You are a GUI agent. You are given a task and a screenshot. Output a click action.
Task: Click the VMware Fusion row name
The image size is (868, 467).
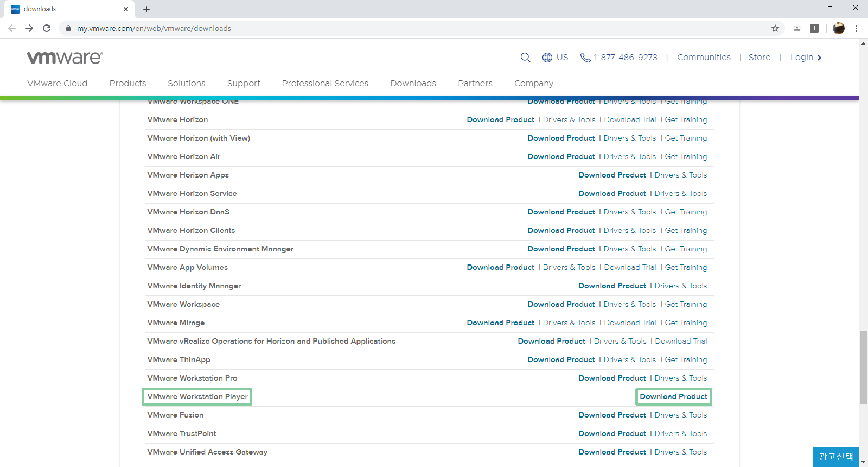[175, 415]
